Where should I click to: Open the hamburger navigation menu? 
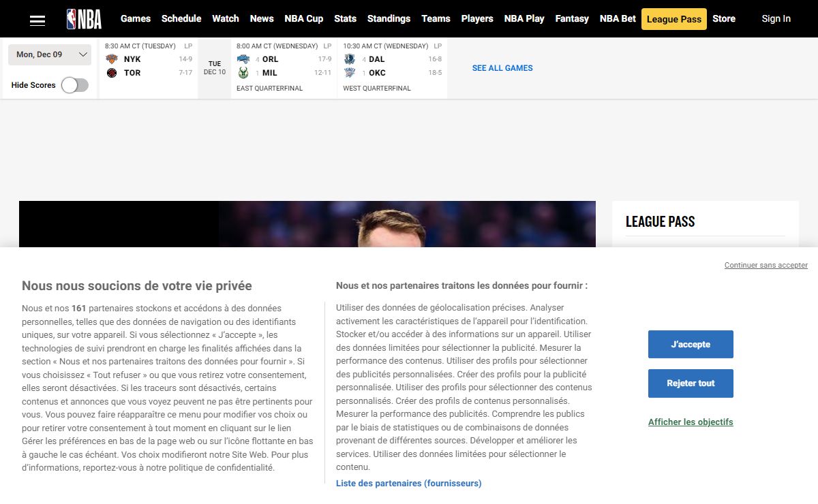[x=37, y=20]
